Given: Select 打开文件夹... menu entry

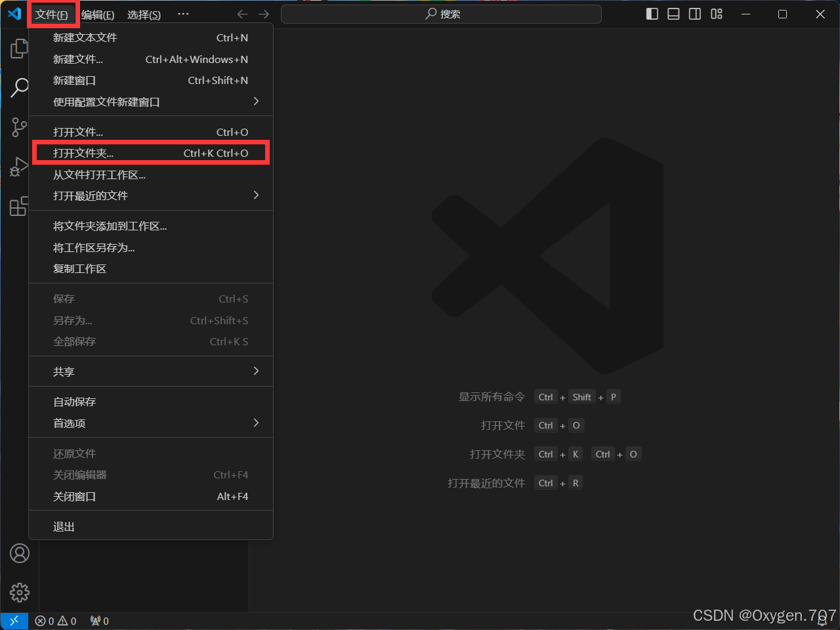Looking at the screenshot, I should pyautogui.click(x=151, y=154).
